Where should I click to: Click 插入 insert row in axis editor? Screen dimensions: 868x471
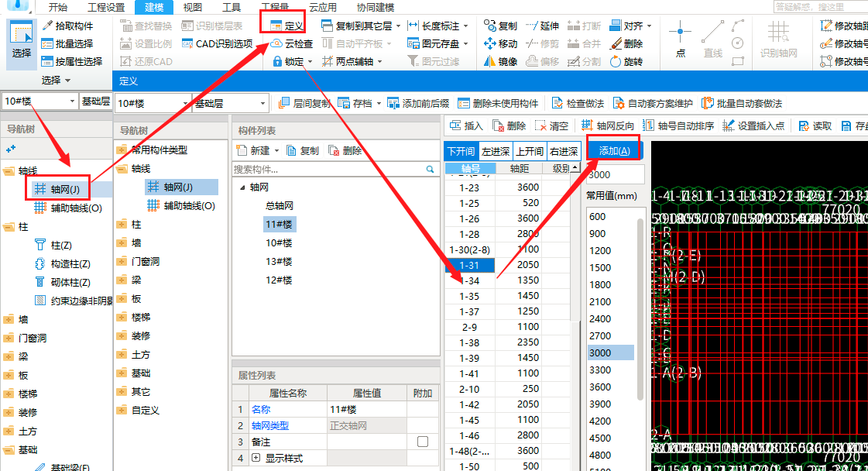[x=466, y=125]
